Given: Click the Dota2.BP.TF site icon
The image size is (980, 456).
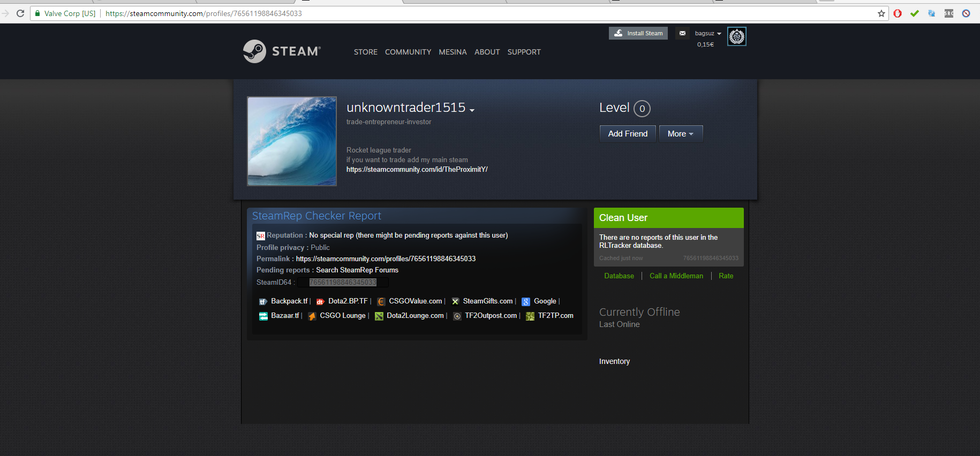Looking at the screenshot, I should click(320, 301).
